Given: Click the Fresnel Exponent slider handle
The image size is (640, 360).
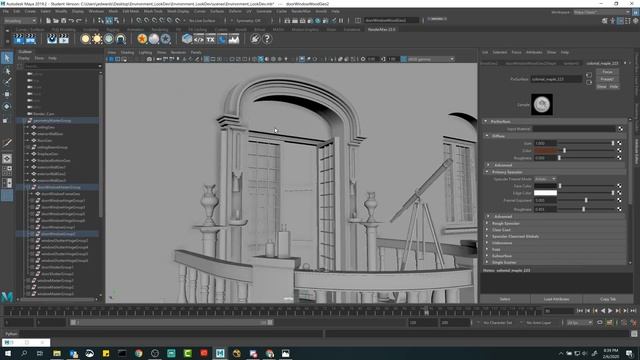Looking at the screenshot, I should tap(586, 200).
